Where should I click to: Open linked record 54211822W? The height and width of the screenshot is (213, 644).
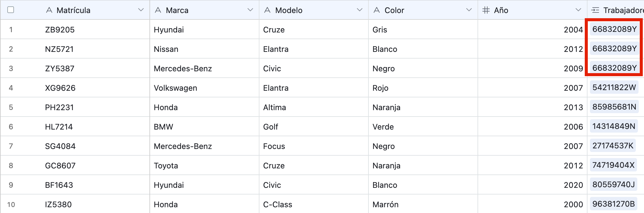coord(614,88)
